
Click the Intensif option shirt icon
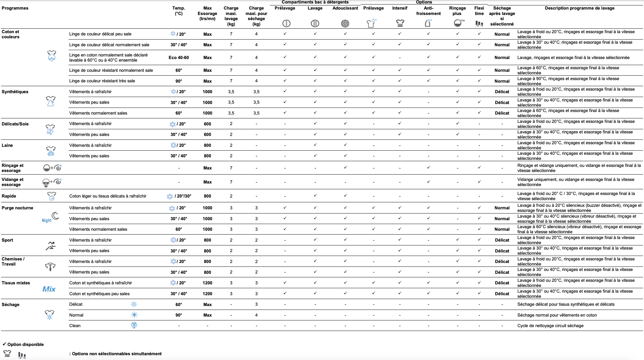point(400,23)
